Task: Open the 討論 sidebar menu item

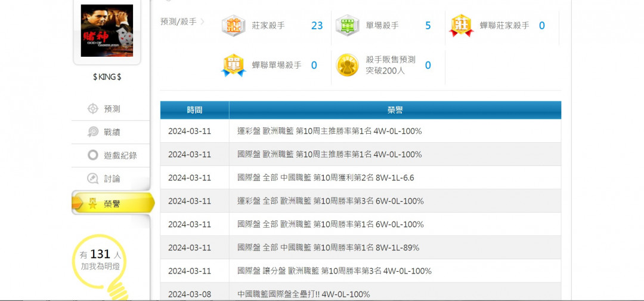Action: point(111,179)
